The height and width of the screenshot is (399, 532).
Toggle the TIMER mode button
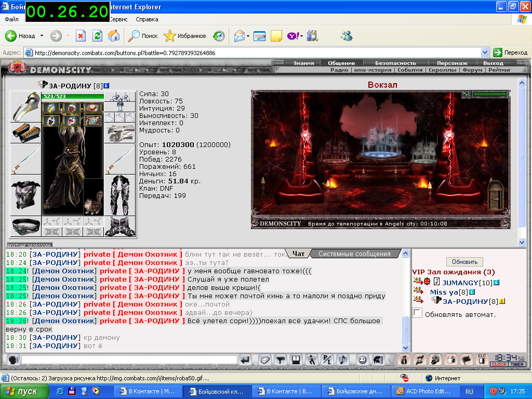(517, 364)
